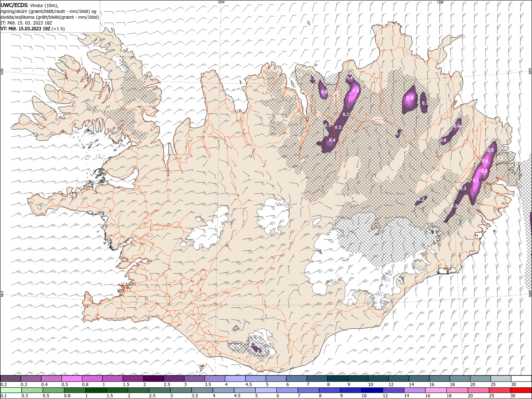
Task: Click the 'UWC/ECDS: Vindur (10m),' title text
Action: [x=30, y=5]
